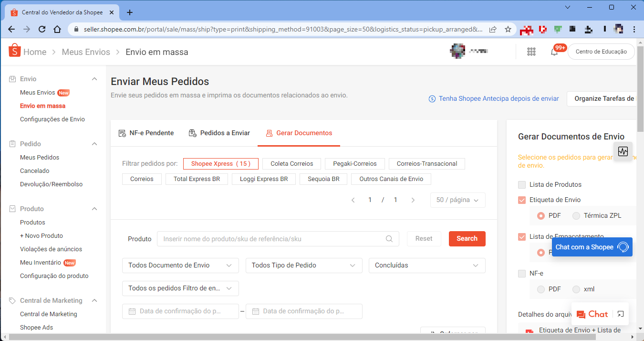Go to previous page with left pagination arrow
644x341 pixels.
353,200
